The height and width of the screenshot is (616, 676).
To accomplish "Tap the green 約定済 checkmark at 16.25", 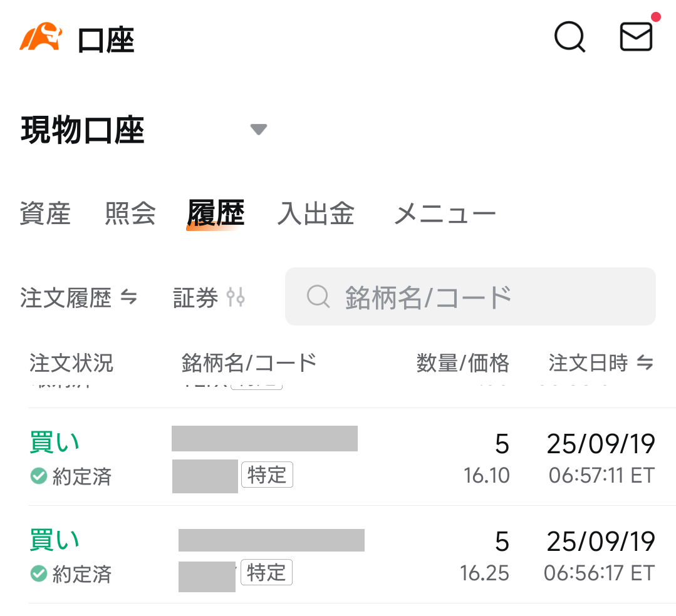I will (39, 573).
